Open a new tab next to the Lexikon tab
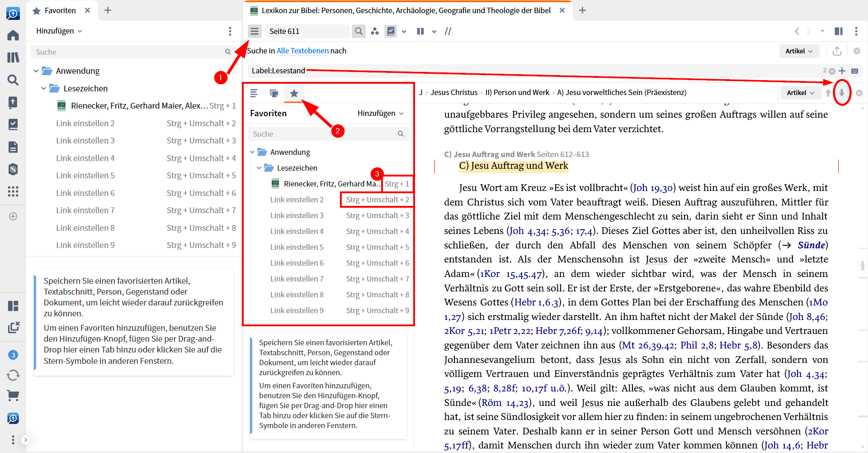Screen dimensions: 868x453 pyautogui.click(x=582, y=10)
